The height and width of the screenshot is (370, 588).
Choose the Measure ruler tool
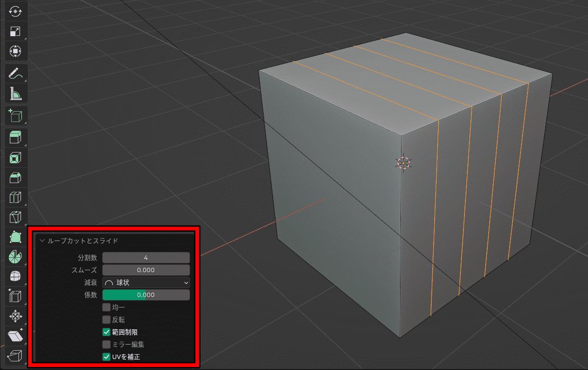(15, 93)
